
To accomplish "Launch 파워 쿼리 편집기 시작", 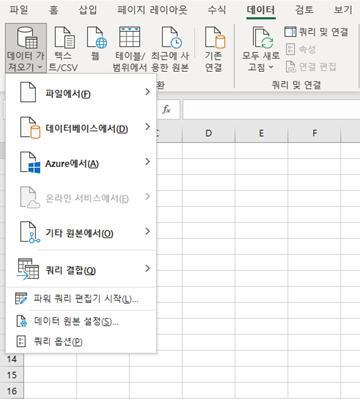I will pos(81,299).
